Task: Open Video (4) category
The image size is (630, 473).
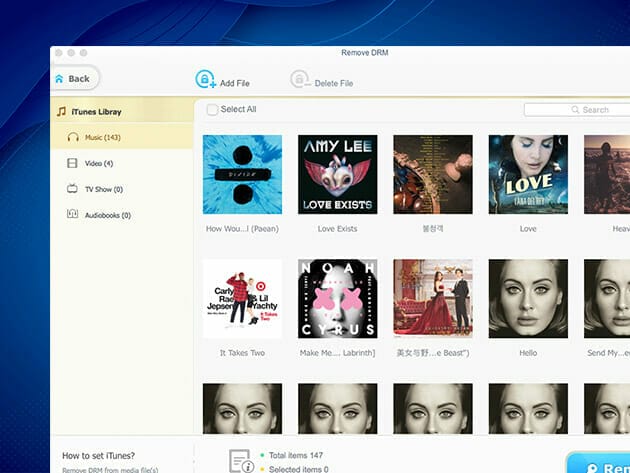Action: (x=99, y=163)
